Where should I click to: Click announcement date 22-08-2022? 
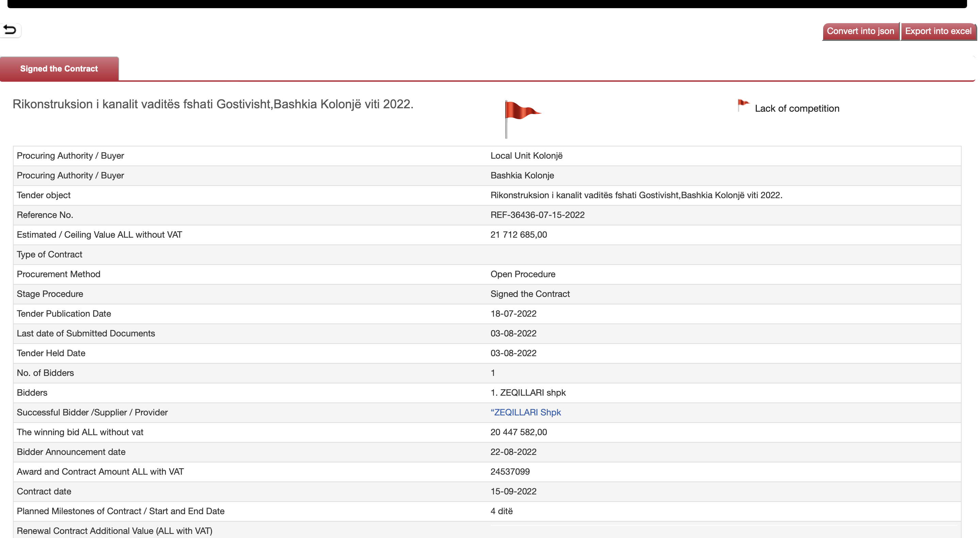pyautogui.click(x=513, y=452)
